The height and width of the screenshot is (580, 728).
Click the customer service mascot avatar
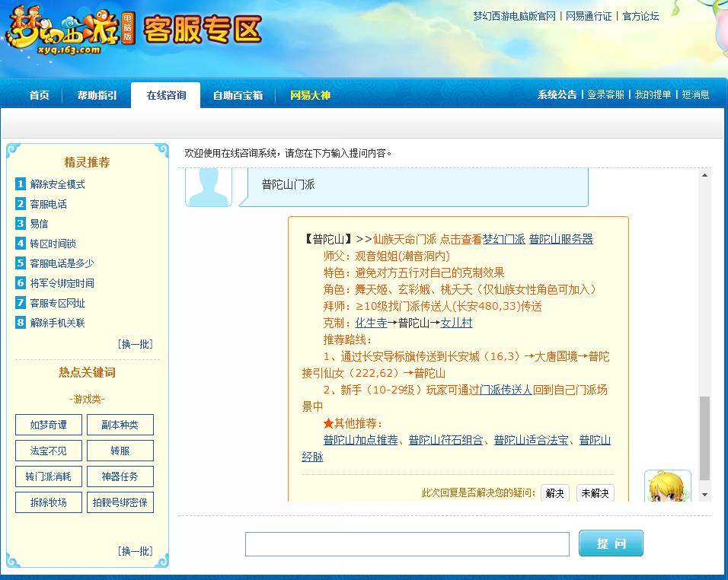pyautogui.click(x=668, y=487)
